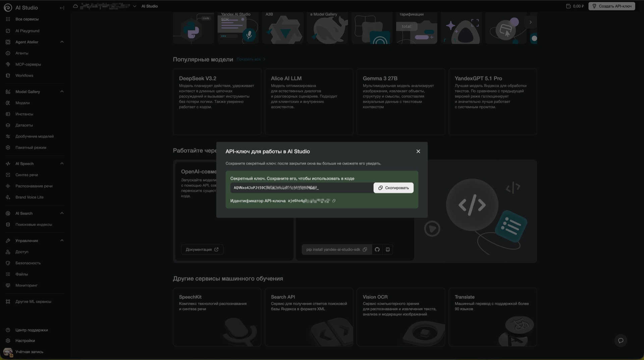Screen dimensions: 644x360
Task: Open the support chat bubble
Action: tap(621, 341)
